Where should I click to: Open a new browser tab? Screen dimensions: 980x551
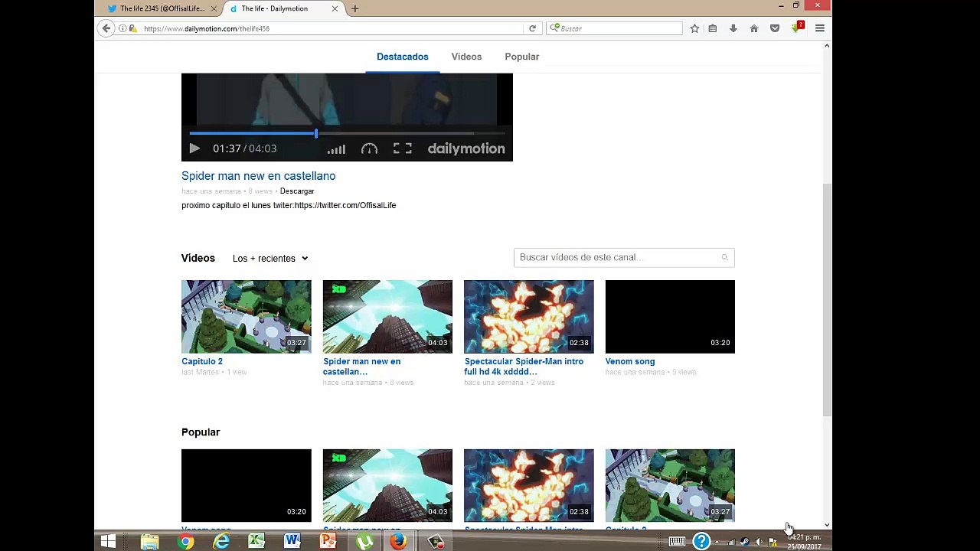[354, 8]
